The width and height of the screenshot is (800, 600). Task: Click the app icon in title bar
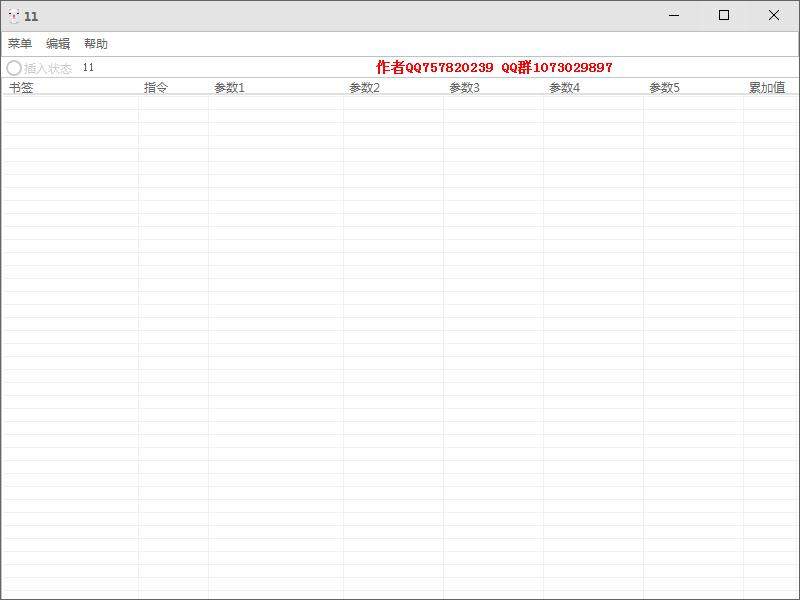point(14,16)
